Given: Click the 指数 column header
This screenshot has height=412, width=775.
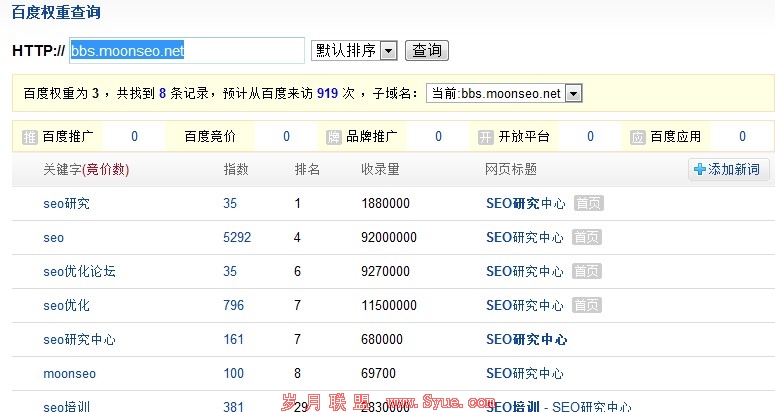Looking at the screenshot, I should click(x=236, y=169).
